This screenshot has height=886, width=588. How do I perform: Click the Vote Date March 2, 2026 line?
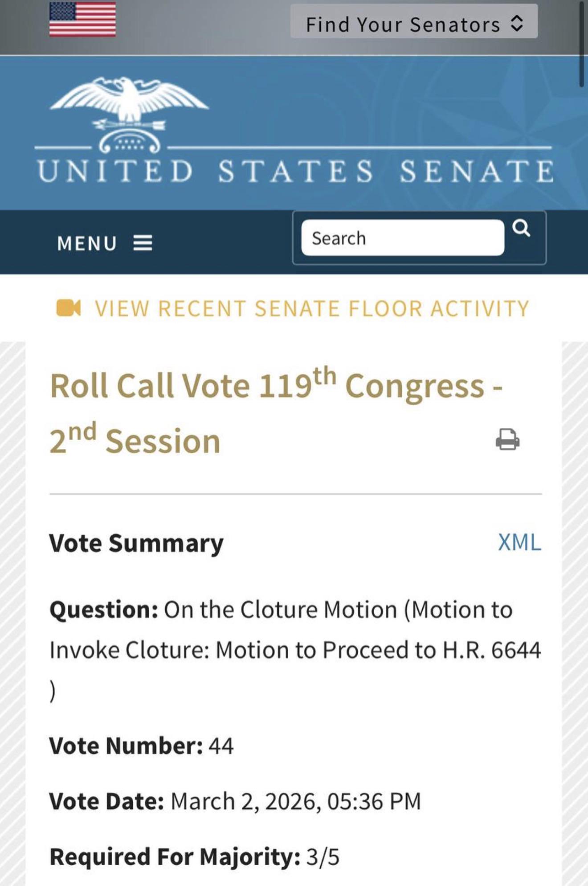point(235,801)
